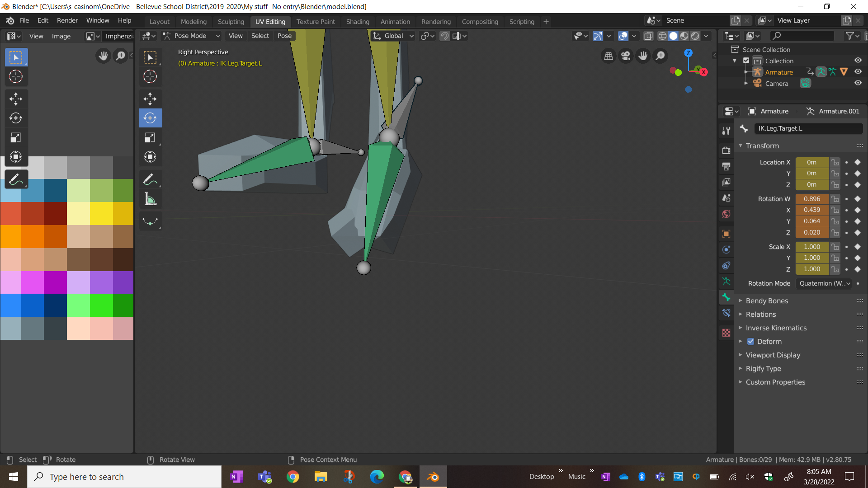The height and width of the screenshot is (488, 868).
Task: Switch to wireframe viewport shading
Action: (x=662, y=36)
